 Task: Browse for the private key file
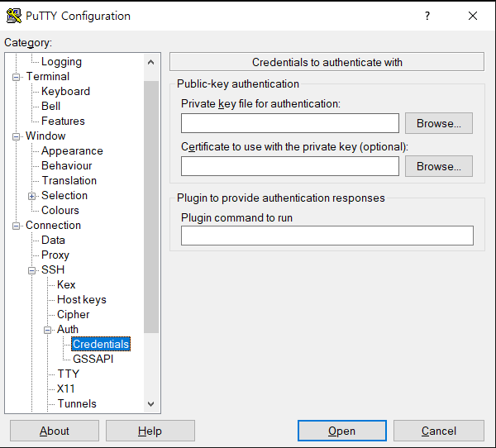[x=439, y=123]
